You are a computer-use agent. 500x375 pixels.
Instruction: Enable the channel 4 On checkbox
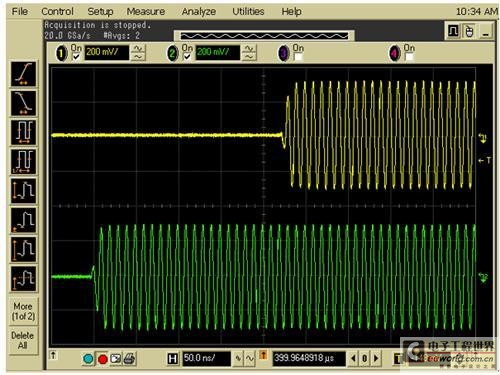(409, 57)
